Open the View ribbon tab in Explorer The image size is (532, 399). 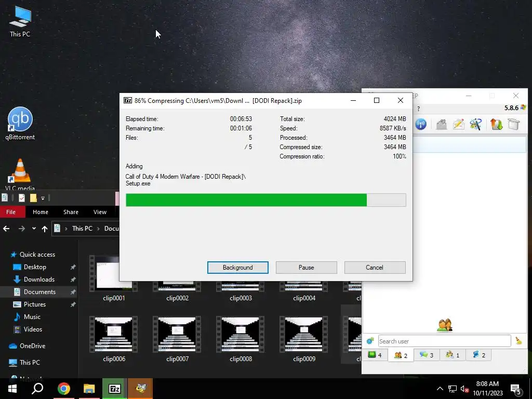click(100, 212)
